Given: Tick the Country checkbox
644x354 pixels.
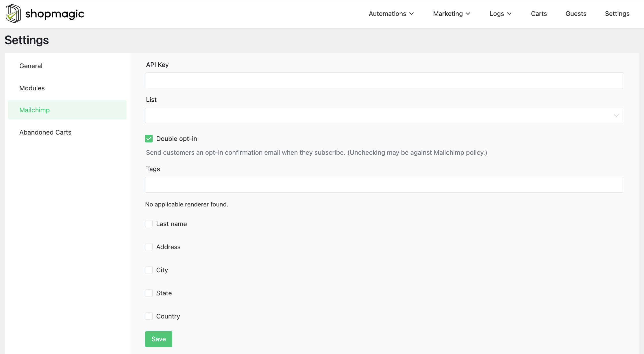Looking at the screenshot, I should (x=149, y=316).
